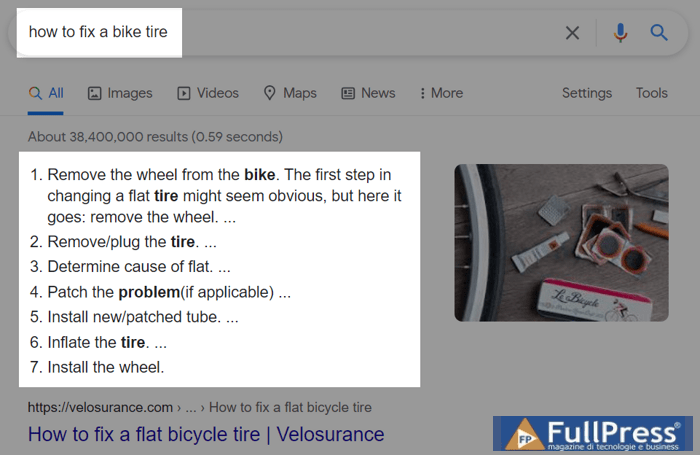Open the Tools filter options
This screenshot has width=700, height=455.
(x=651, y=93)
